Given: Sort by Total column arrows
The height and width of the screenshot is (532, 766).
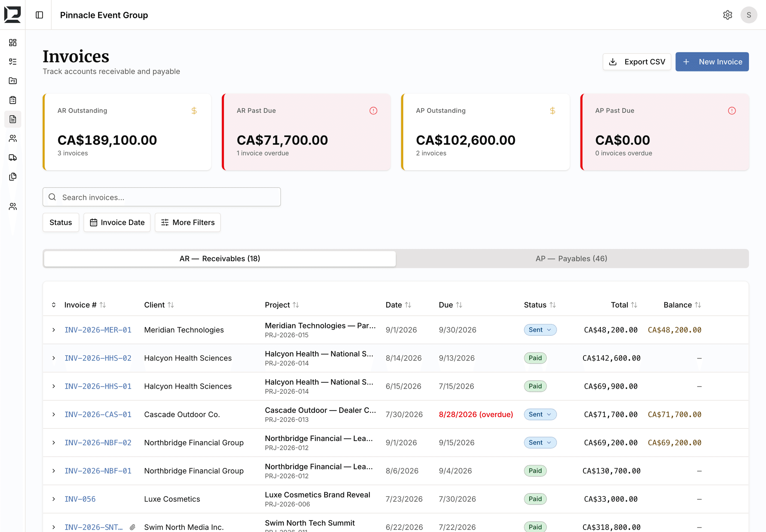Looking at the screenshot, I should (634, 305).
